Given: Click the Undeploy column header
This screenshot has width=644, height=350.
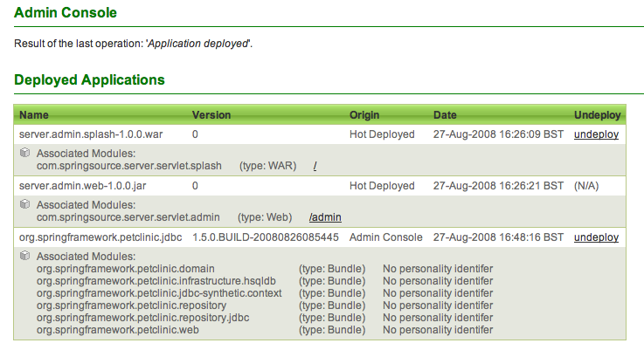Looking at the screenshot, I should coord(597,115).
